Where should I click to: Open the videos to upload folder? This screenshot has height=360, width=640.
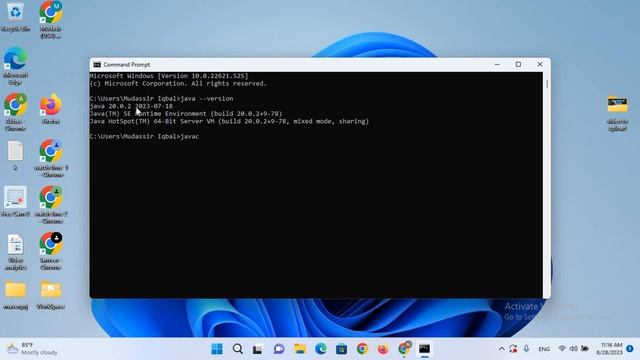coord(617,113)
